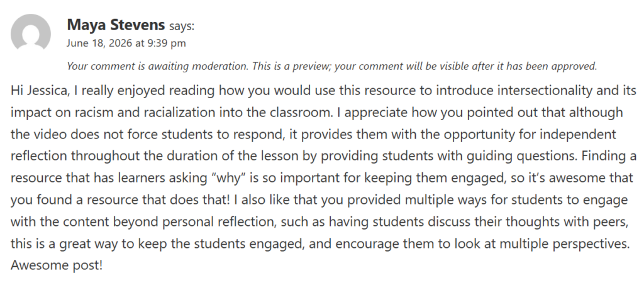Click Maya Stevens' gray avatar icon
Viewport: 644px width, 290px height.
[x=31, y=34]
